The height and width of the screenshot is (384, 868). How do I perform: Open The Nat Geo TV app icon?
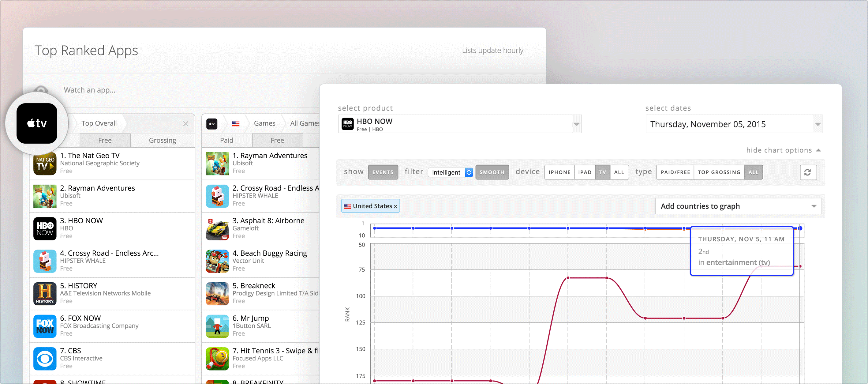pos(45,164)
